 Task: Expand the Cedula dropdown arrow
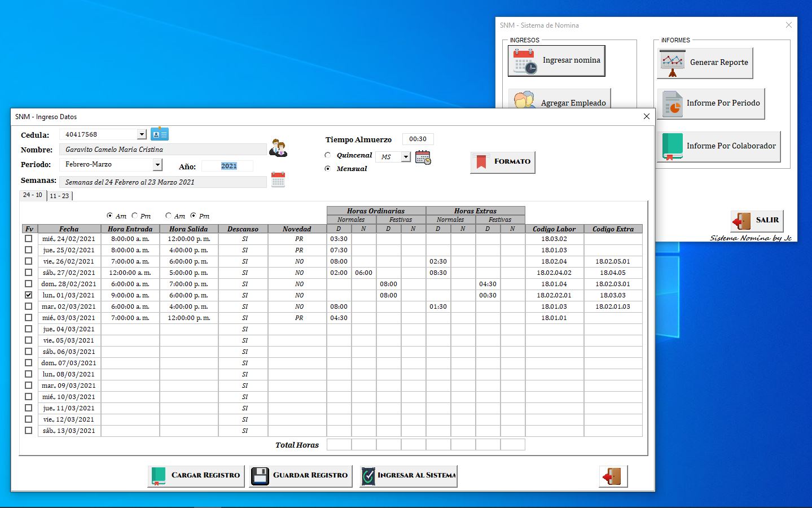142,134
